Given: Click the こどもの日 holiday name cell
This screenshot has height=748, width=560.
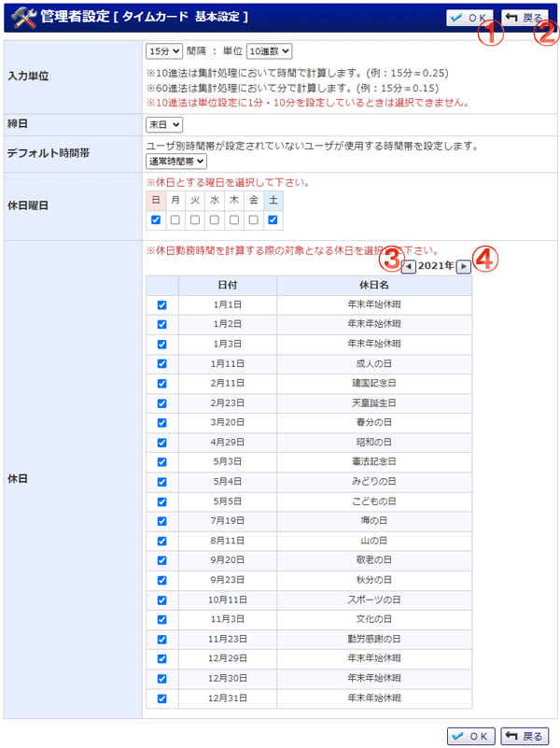Looking at the screenshot, I should click(x=374, y=501).
